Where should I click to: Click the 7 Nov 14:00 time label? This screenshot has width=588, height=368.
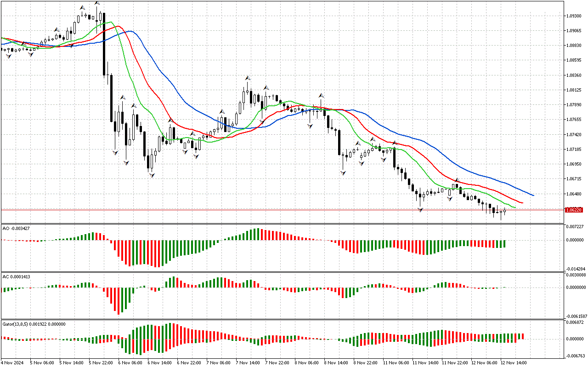(248, 363)
